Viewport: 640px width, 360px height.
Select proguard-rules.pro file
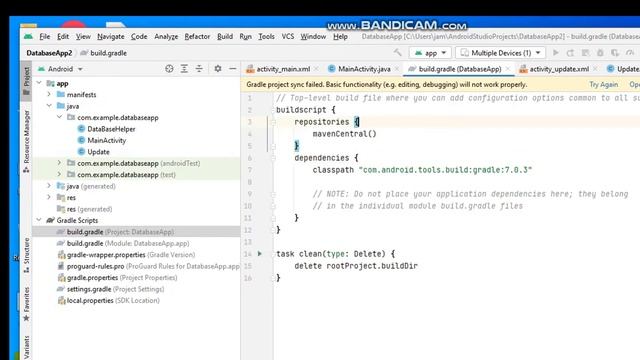click(148, 266)
